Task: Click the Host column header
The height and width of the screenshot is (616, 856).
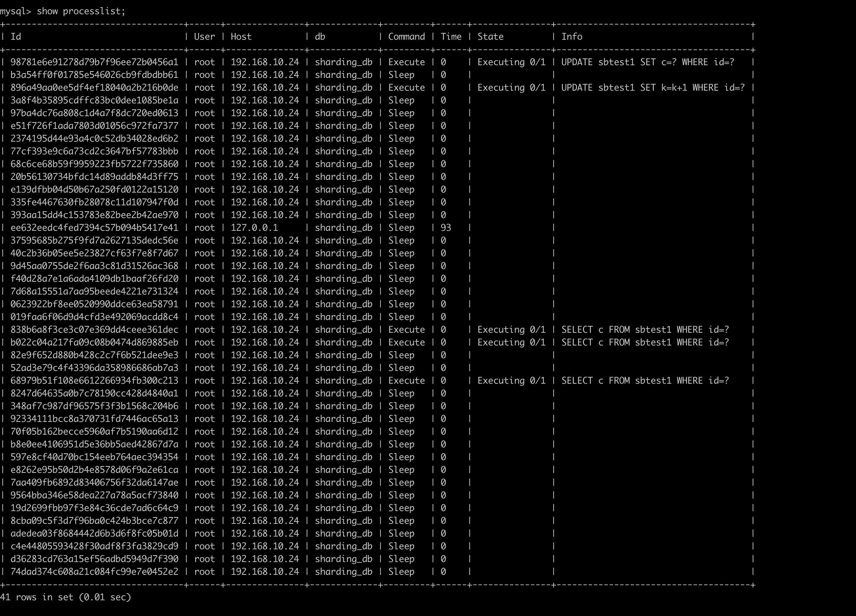Action: pyautogui.click(x=241, y=37)
